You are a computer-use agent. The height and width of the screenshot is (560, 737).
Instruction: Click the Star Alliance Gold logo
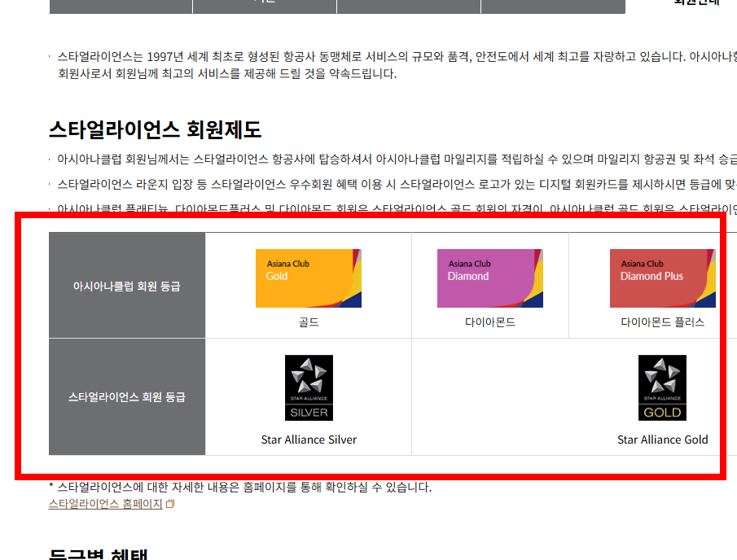pos(662,387)
